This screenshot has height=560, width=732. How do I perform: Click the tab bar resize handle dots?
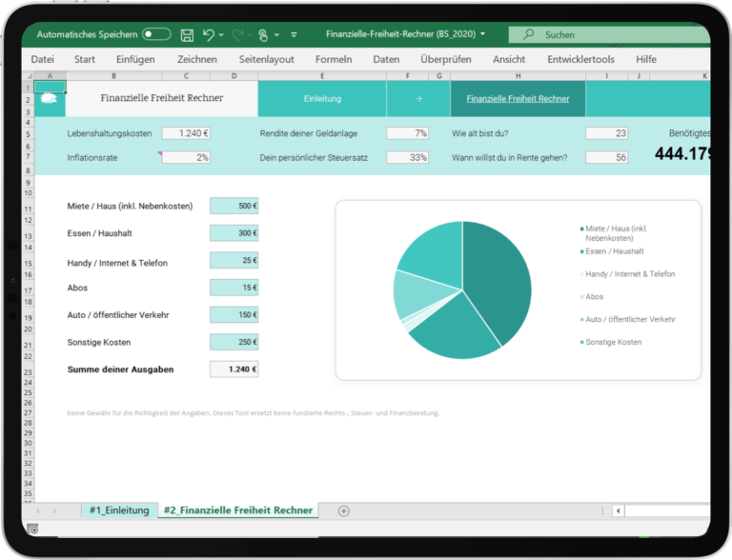point(602,511)
